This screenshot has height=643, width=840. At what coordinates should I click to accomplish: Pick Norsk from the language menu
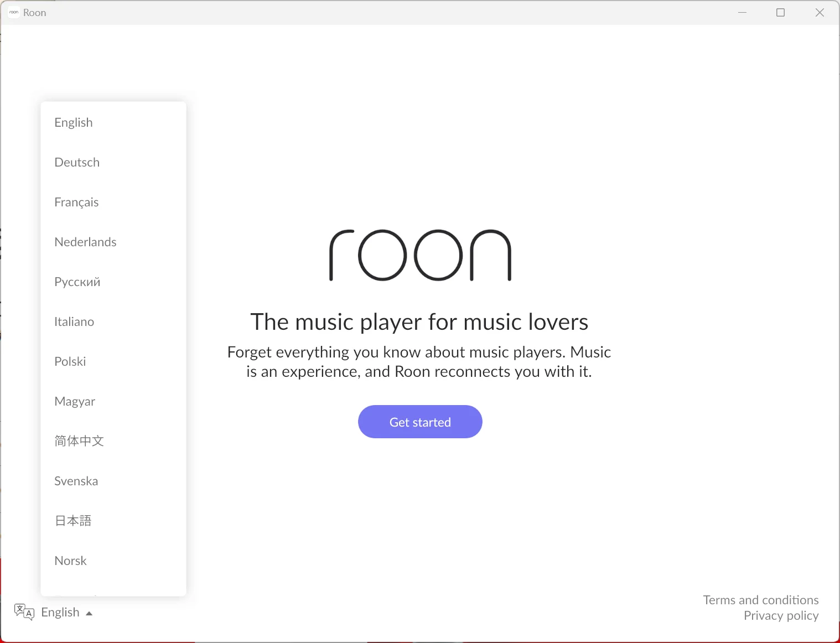pos(71,561)
